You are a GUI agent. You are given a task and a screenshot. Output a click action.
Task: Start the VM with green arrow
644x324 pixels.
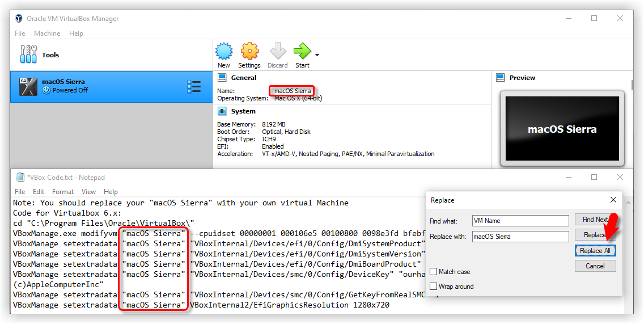pyautogui.click(x=302, y=52)
